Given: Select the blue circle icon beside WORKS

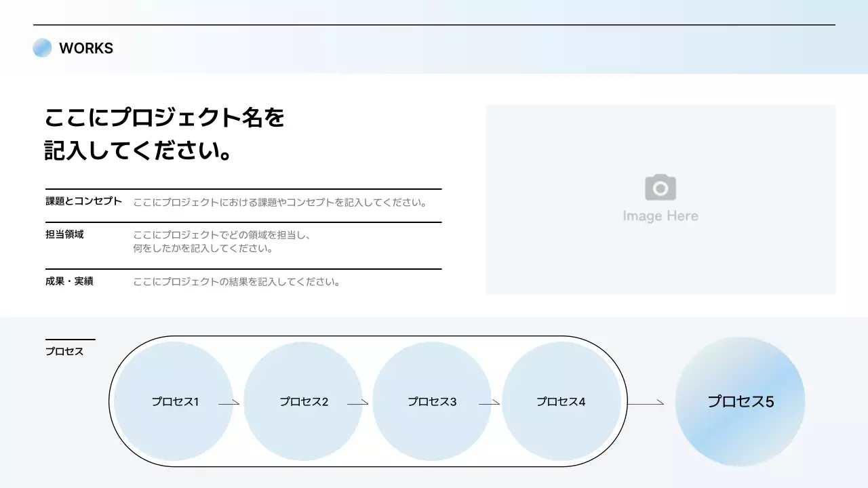Looking at the screenshot, I should point(42,47).
